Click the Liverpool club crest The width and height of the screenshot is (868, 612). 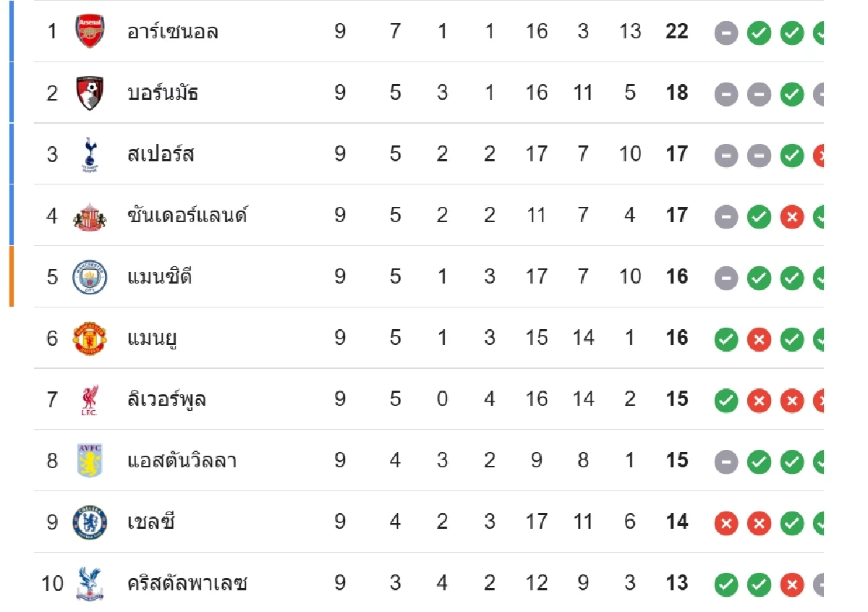coord(90,400)
